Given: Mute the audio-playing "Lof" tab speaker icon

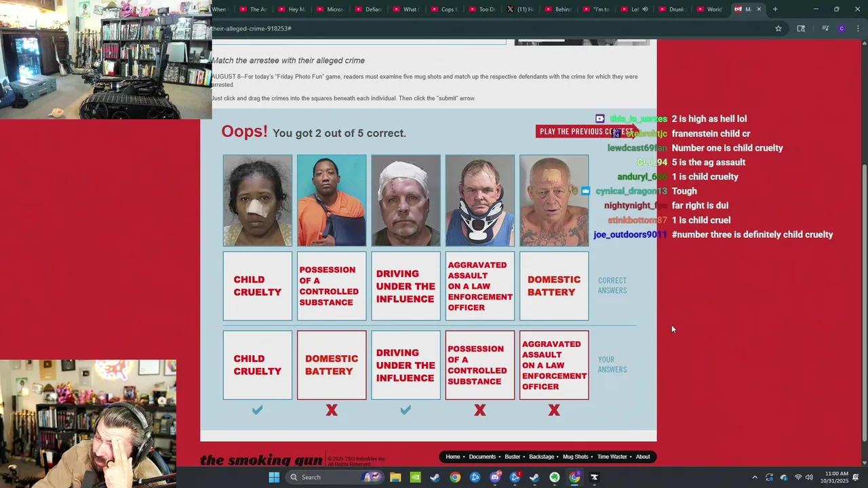Looking at the screenshot, I should pos(645,9).
